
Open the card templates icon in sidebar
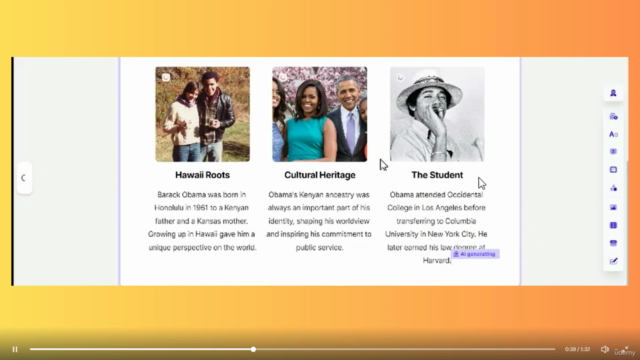(x=613, y=117)
